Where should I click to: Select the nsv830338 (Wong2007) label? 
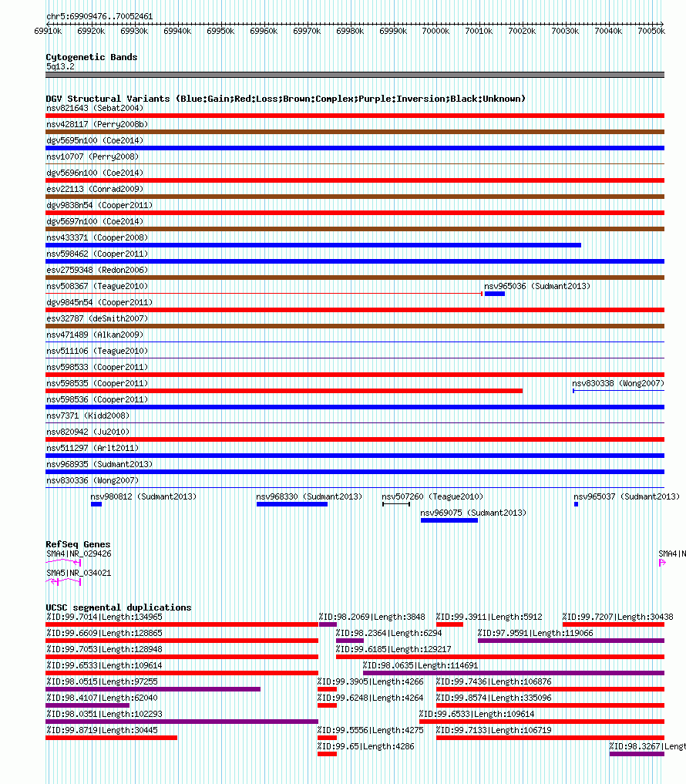tap(618, 383)
